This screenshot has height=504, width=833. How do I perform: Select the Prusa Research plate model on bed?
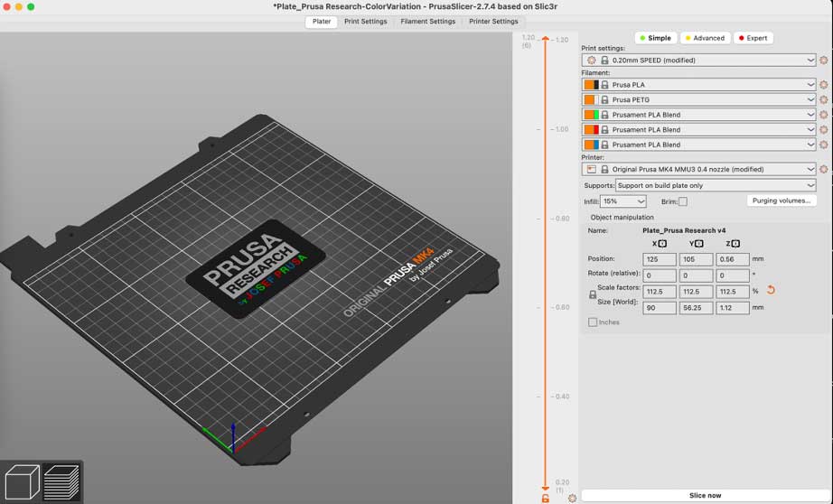coord(255,269)
